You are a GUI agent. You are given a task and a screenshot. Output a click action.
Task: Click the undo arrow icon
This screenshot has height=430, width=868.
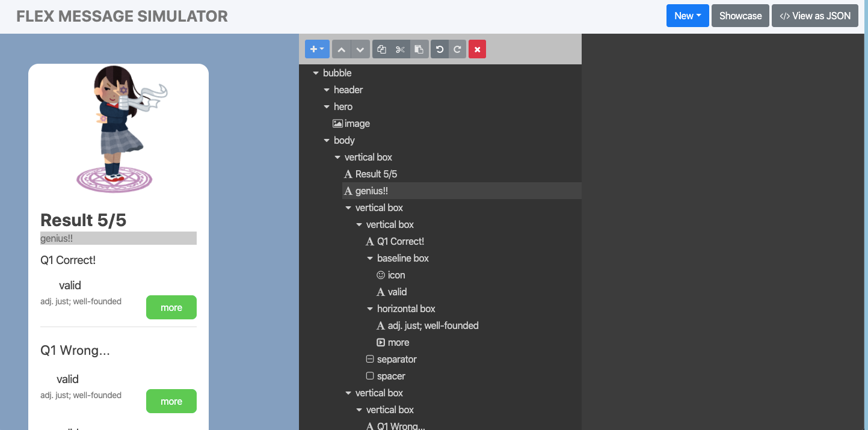440,49
